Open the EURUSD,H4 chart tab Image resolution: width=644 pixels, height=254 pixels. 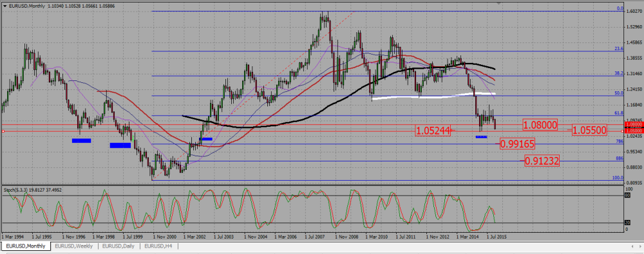tap(159, 246)
